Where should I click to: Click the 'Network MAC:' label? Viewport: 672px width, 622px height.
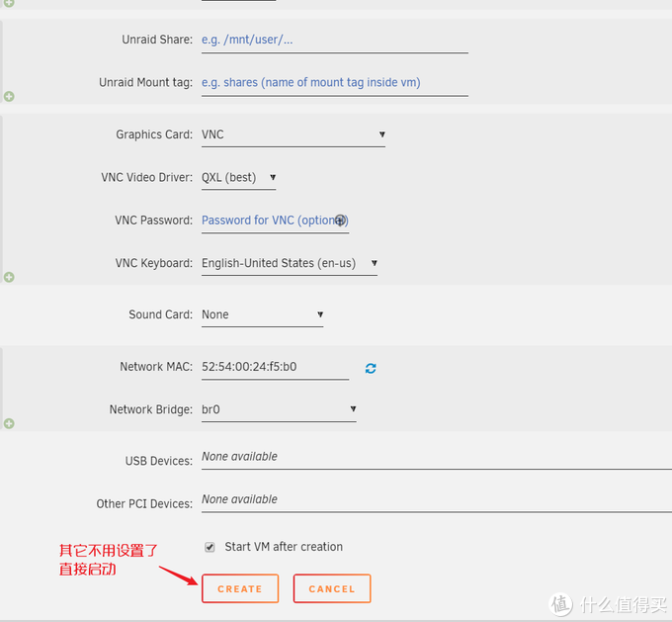(156, 367)
